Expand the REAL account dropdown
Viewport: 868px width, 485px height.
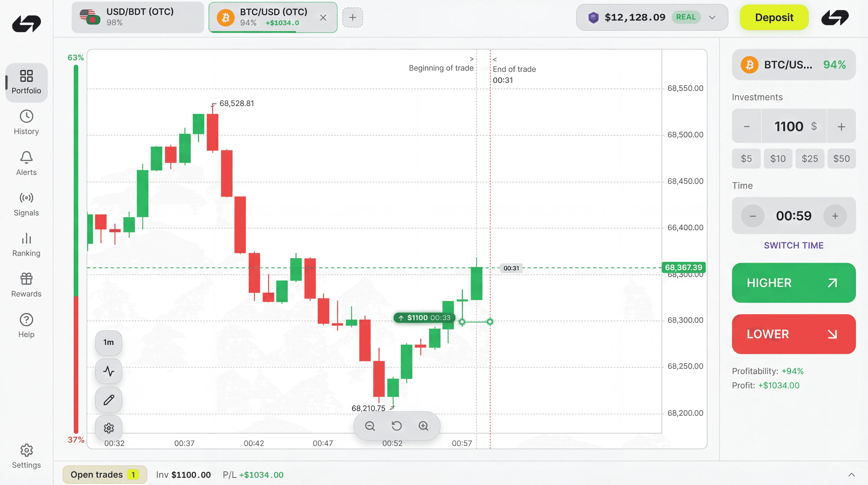[x=712, y=17]
